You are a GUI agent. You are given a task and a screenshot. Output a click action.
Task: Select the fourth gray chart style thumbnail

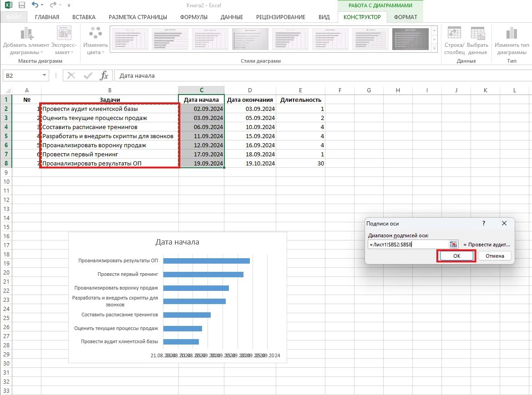(250, 39)
